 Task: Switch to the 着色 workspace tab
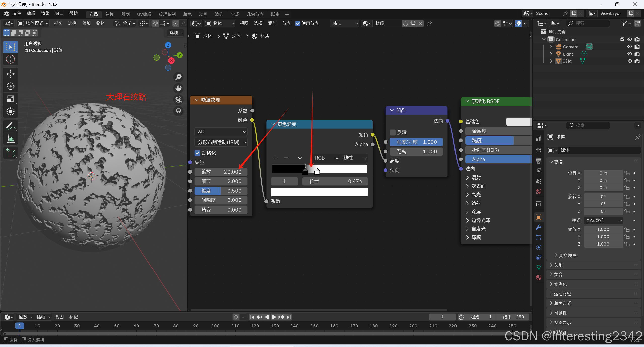[x=187, y=14]
